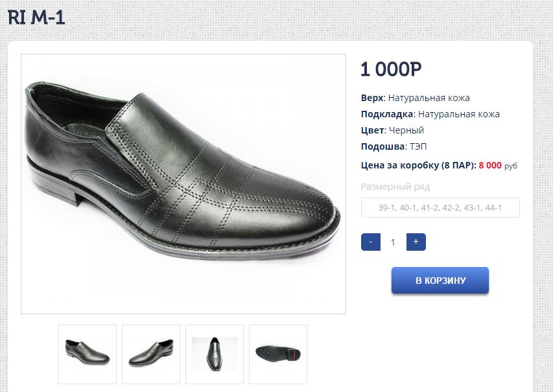The height and width of the screenshot is (392, 553).
Task: Click the Подкладка: Натуральная кожа line
Action: (430, 114)
